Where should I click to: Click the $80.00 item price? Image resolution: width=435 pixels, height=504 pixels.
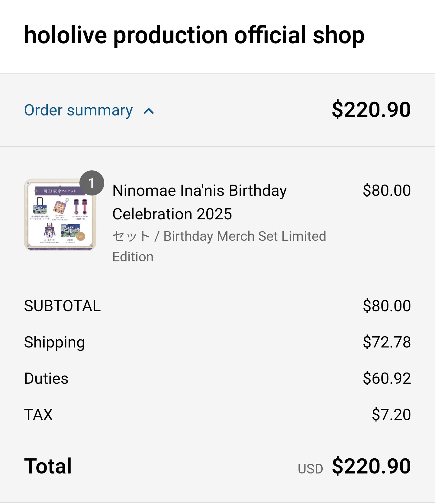click(386, 190)
